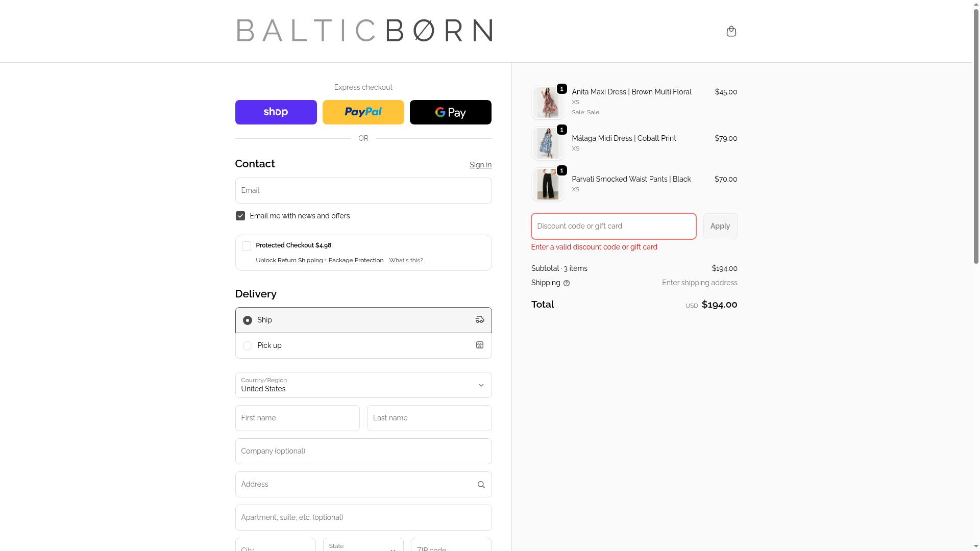This screenshot has height=551, width=980.
Task: Click the Anita Maxi Dress thumbnail
Action: click(x=548, y=103)
